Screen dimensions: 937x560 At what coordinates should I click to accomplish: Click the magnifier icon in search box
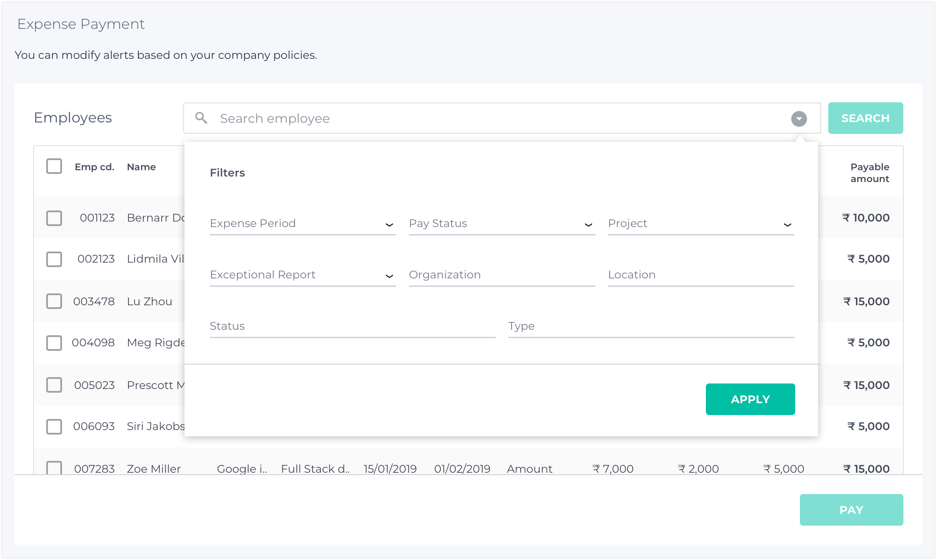[201, 118]
